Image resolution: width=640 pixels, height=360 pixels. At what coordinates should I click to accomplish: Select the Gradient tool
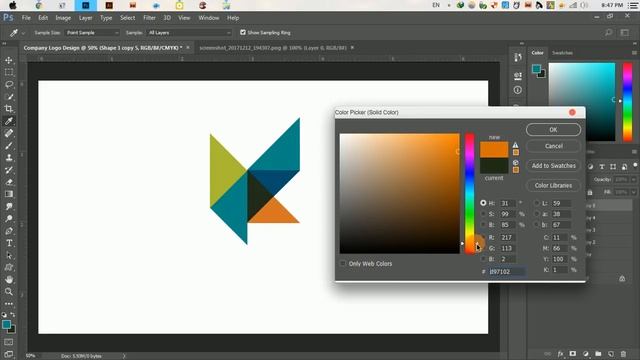point(9,194)
